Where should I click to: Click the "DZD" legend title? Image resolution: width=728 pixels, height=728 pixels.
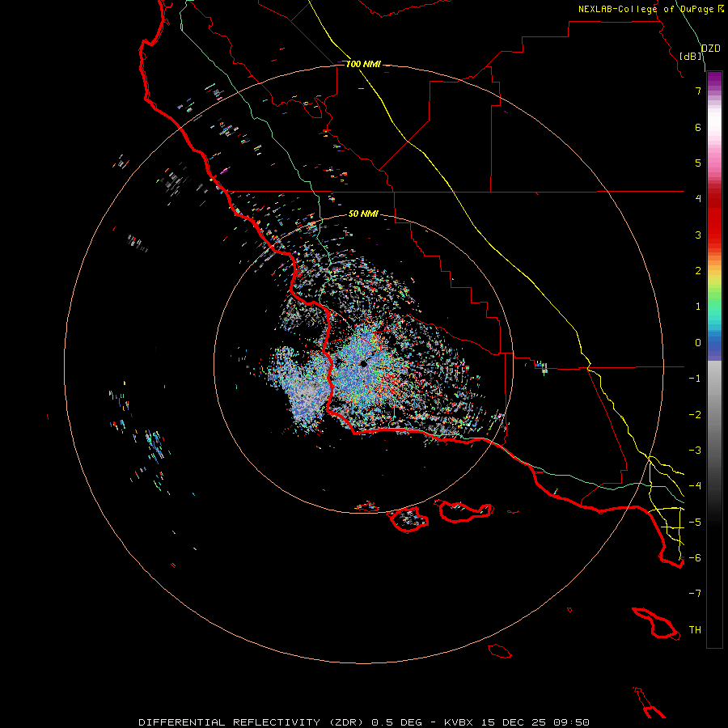[711, 49]
